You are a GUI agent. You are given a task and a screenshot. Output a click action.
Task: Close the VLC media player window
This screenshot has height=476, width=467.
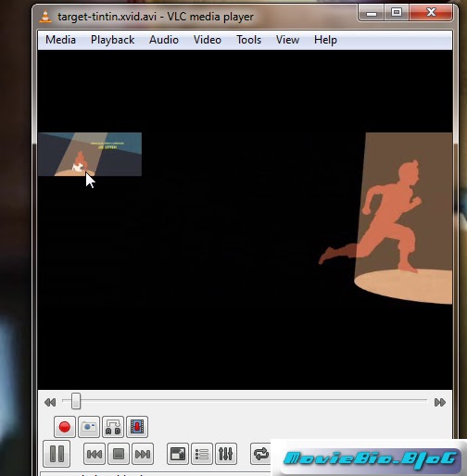(x=431, y=13)
